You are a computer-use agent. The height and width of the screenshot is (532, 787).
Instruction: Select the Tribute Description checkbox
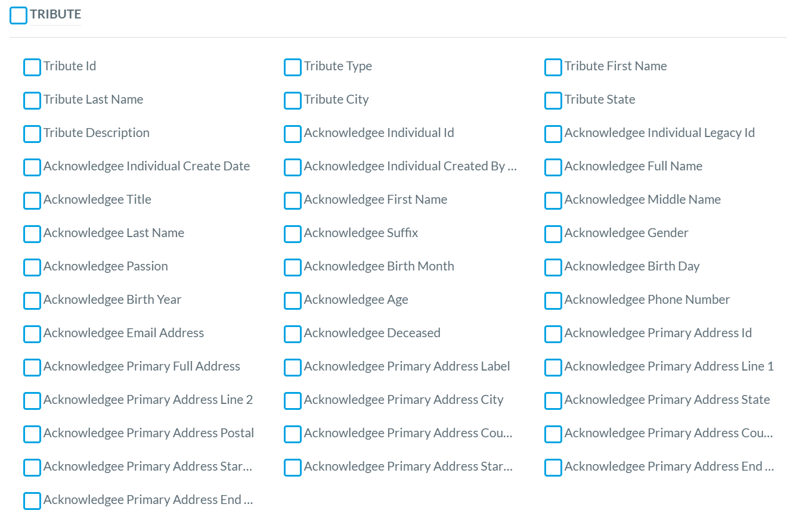click(x=32, y=134)
